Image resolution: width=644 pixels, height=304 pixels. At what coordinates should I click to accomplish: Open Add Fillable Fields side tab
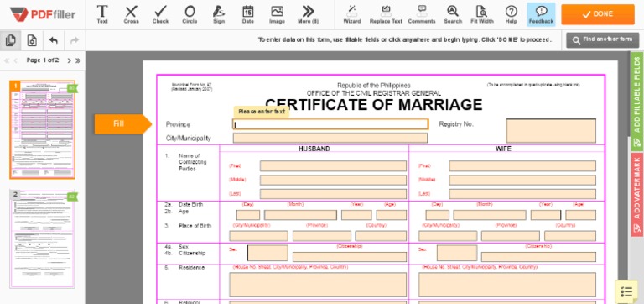click(637, 102)
